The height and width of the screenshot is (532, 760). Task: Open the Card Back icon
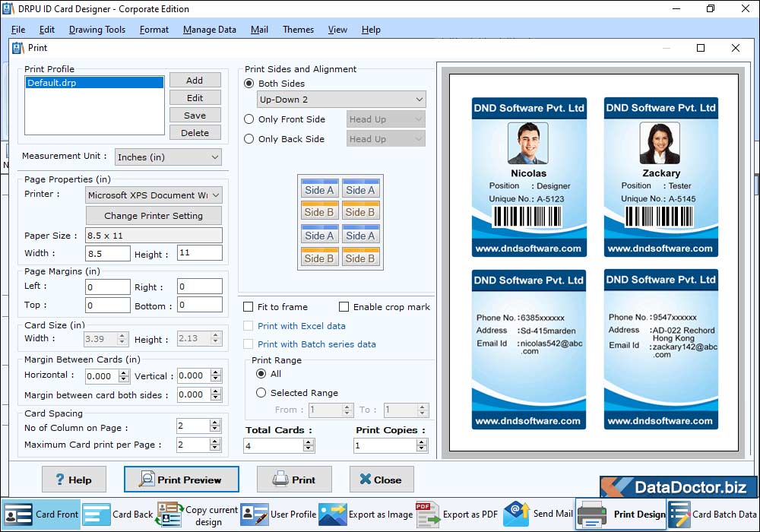(96, 514)
